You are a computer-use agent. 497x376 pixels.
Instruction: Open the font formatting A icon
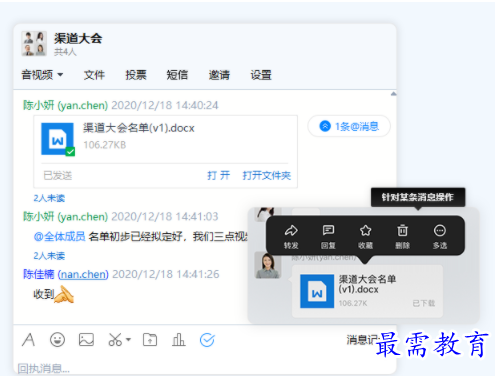tap(29, 340)
